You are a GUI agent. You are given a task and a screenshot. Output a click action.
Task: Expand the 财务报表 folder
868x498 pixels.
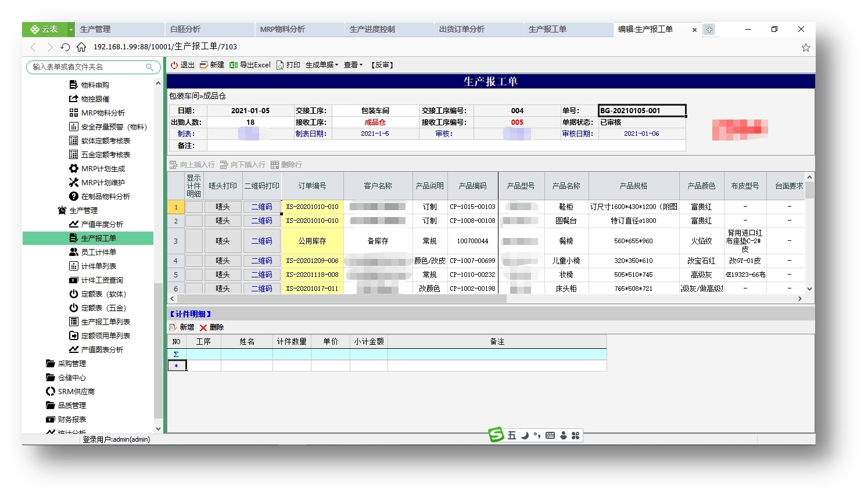(66, 419)
